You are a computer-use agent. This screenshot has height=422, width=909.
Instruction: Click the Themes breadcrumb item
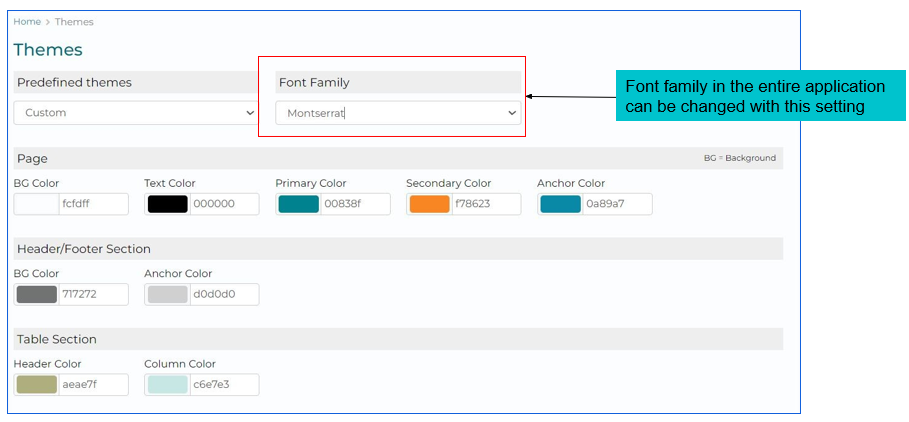point(74,22)
